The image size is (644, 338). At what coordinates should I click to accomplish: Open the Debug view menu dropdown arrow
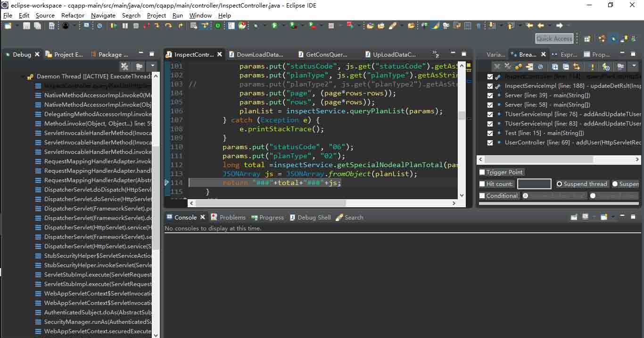152,67
